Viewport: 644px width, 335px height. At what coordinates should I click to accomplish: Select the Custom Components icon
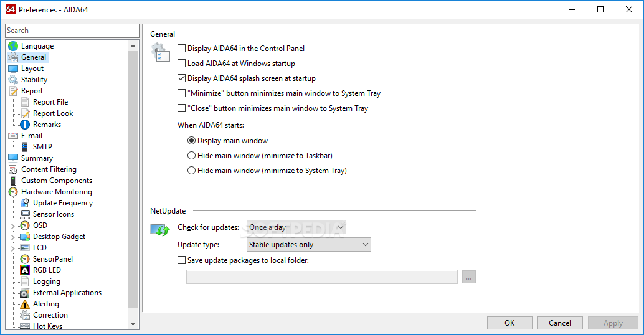point(13,180)
